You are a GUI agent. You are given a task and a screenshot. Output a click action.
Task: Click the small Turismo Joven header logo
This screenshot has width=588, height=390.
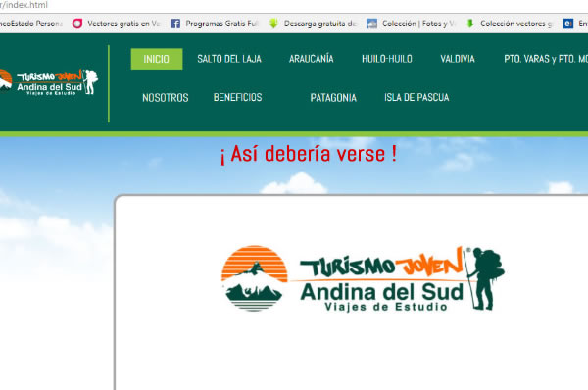click(49, 81)
